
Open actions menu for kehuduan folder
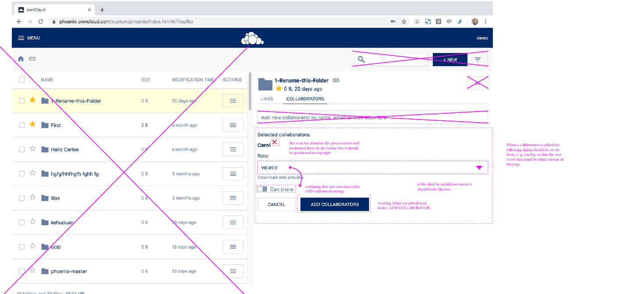click(233, 222)
